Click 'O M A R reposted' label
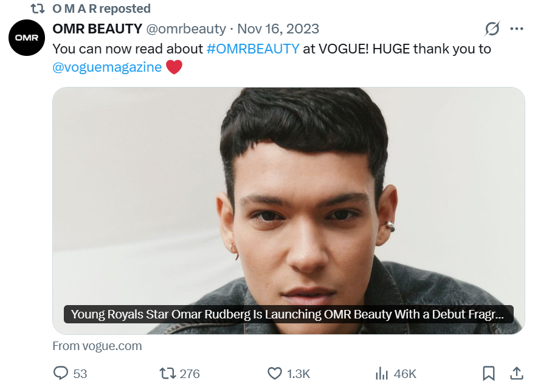The height and width of the screenshot is (392, 538). pos(102,9)
